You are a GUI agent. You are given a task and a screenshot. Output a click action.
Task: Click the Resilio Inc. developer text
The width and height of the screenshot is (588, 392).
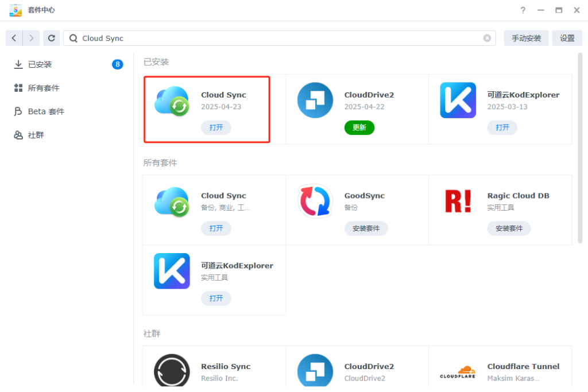pyautogui.click(x=219, y=378)
